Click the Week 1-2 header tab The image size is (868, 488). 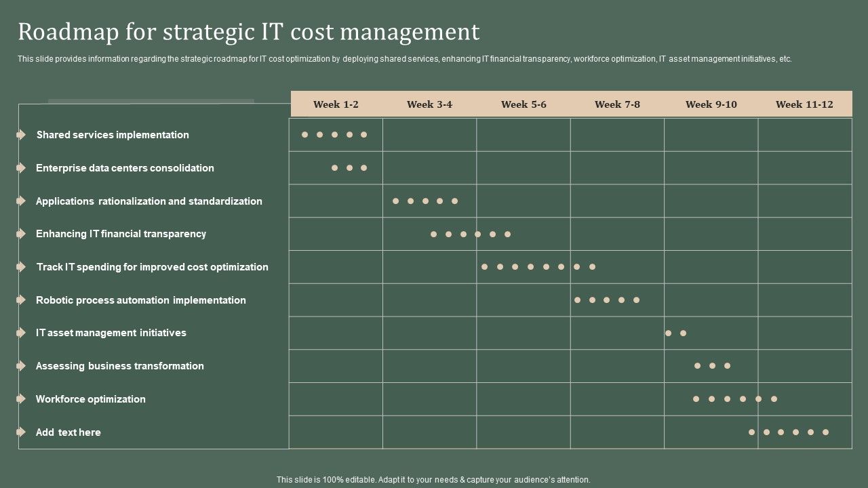pos(336,104)
